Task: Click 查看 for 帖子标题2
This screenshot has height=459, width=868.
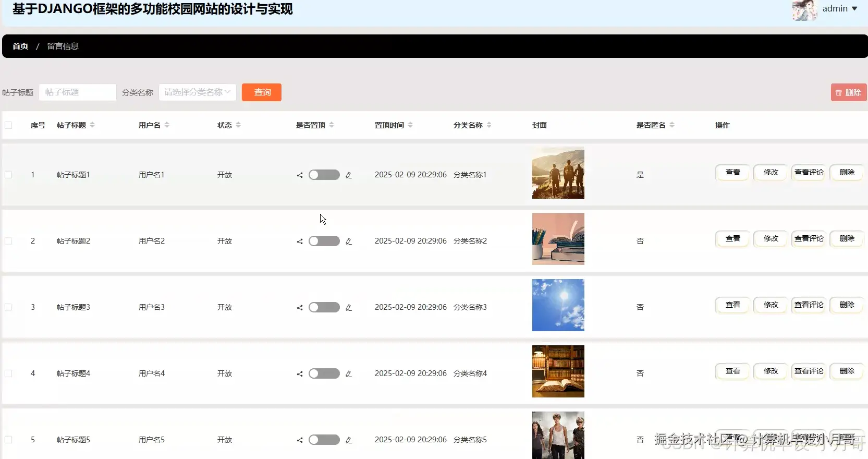Action: pyautogui.click(x=732, y=238)
